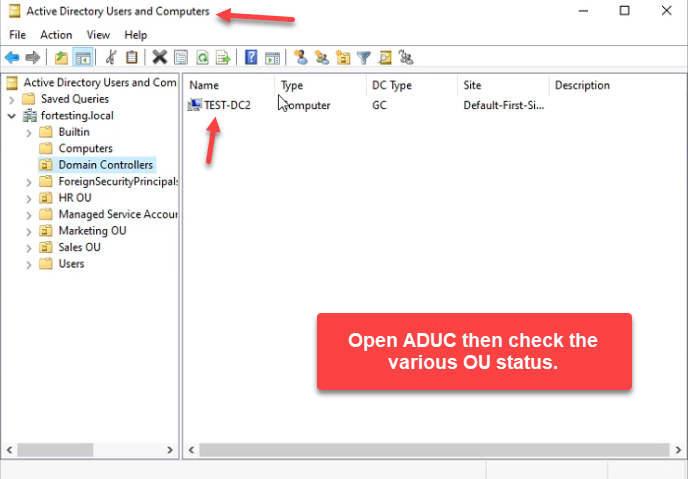This screenshot has height=479, width=688.
Task: Click details pane scrollbar left arrow
Action: coord(191,450)
